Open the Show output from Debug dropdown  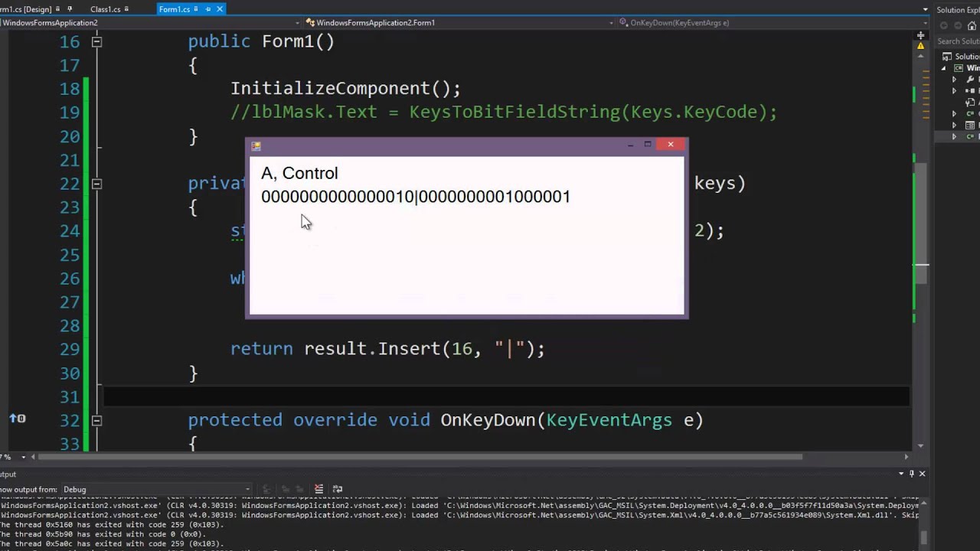coord(155,489)
